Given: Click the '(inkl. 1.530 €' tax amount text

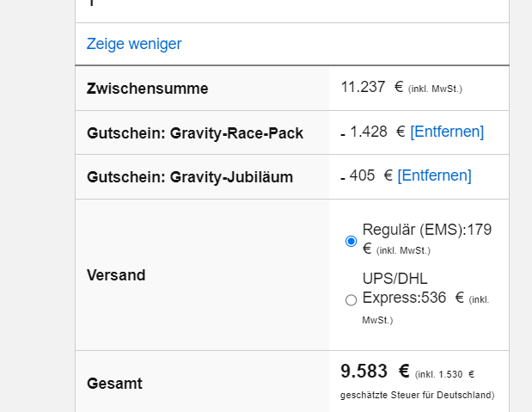Looking at the screenshot, I should click(x=444, y=374).
